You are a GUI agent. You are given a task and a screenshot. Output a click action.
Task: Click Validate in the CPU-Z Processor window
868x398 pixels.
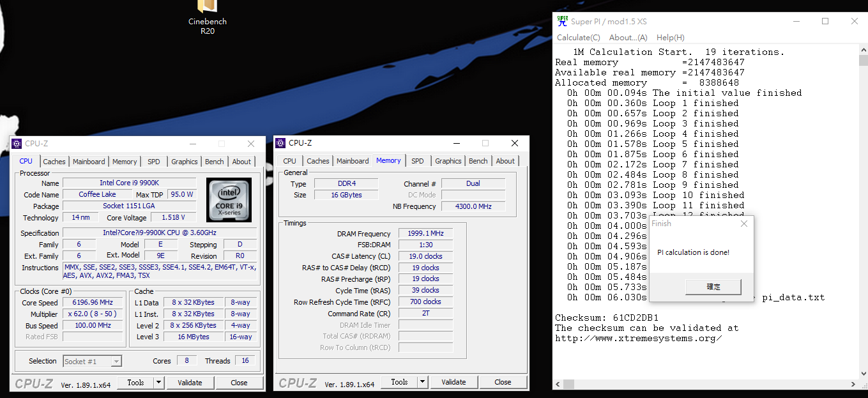pos(190,383)
